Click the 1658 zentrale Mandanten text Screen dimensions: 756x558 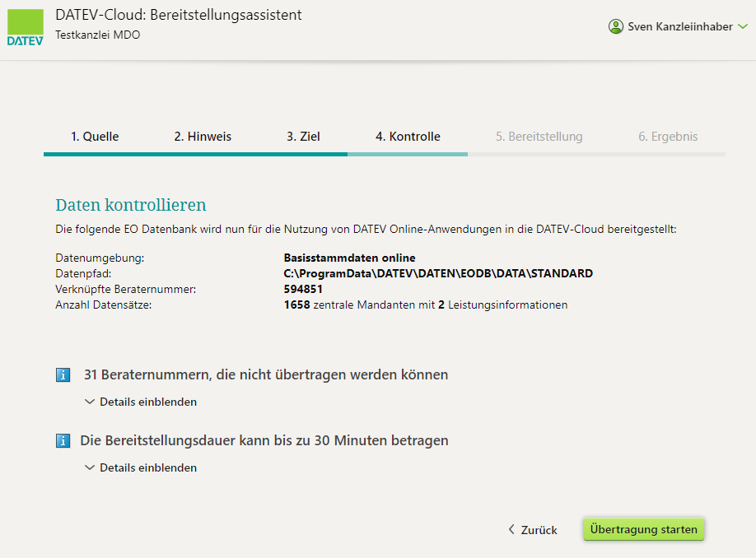(426, 305)
